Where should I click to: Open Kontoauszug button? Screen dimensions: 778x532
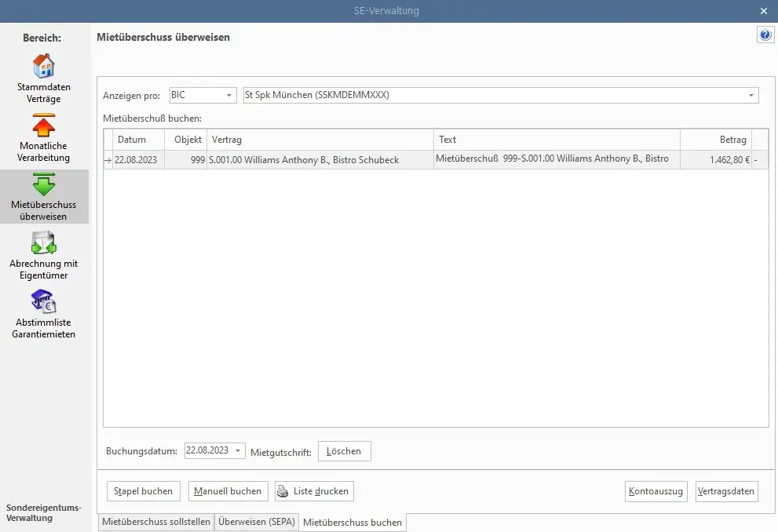(x=656, y=491)
